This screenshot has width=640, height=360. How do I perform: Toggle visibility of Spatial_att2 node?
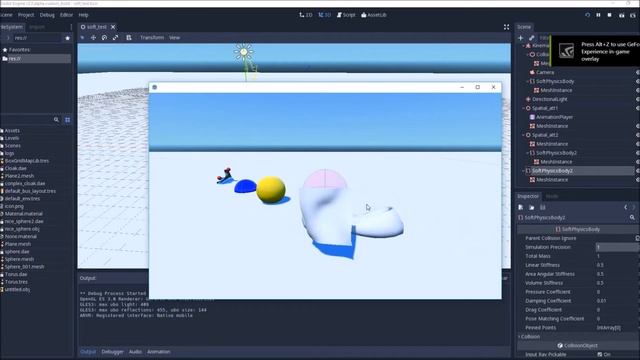(638, 135)
